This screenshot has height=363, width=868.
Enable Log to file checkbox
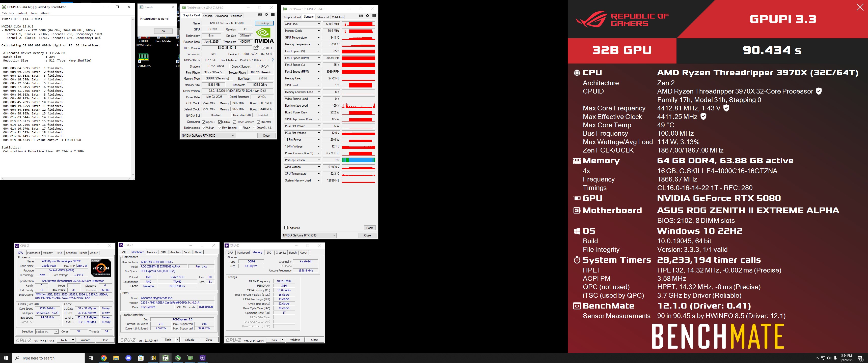tap(286, 228)
